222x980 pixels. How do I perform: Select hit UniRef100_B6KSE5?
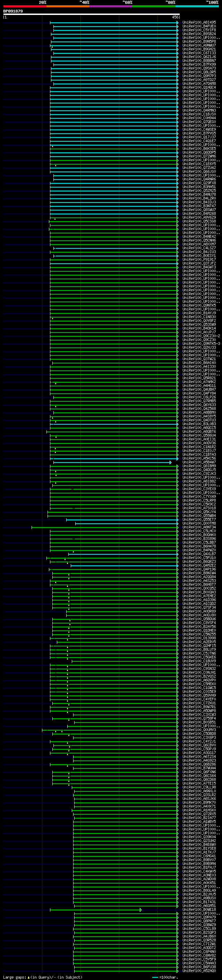pyautogui.click(x=199, y=149)
